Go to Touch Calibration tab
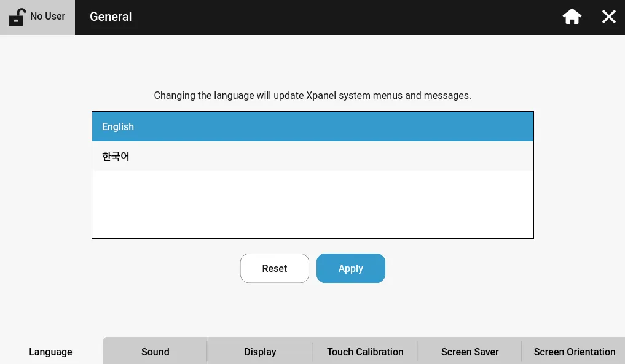 pos(365,352)
